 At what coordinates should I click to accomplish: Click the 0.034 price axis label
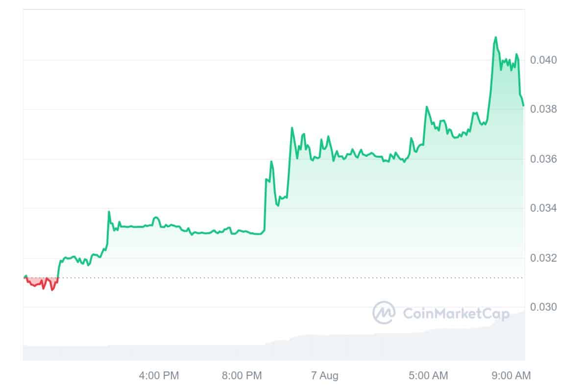(x=543, y=208)
